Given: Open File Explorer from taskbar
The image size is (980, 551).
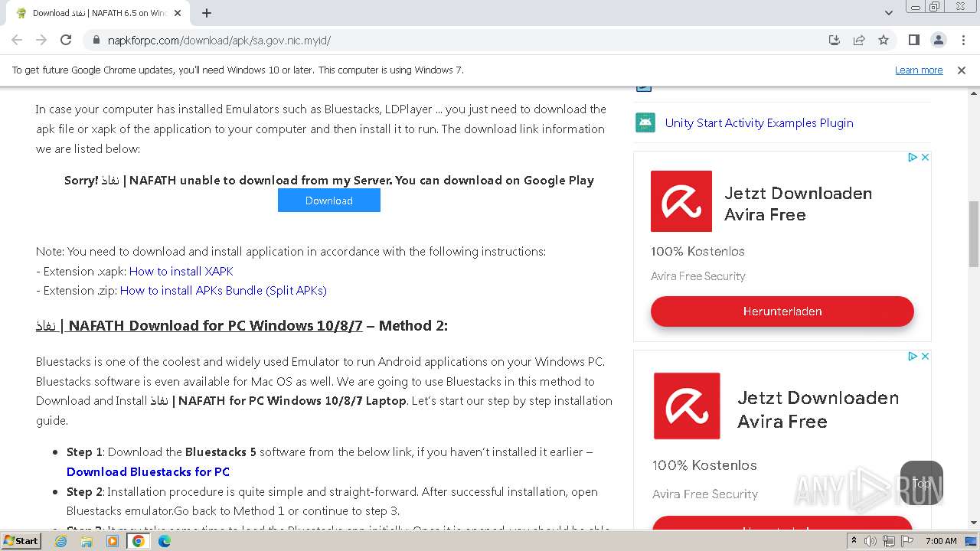Looking at the screenshot, I should pyautogui.click(x=87, y=541).
